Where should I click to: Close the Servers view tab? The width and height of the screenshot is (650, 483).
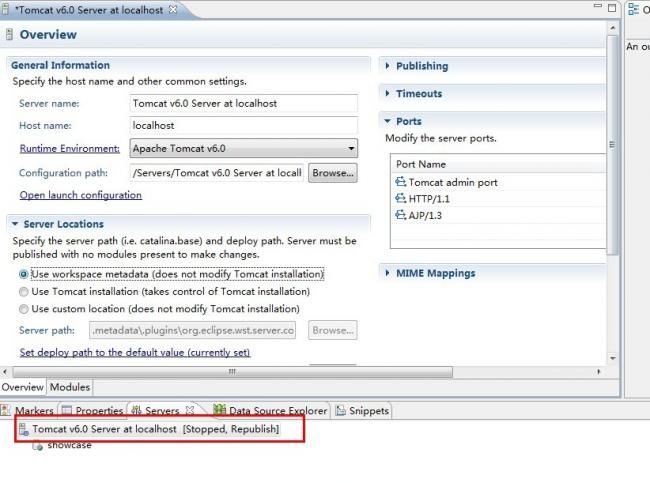click(190, 410)
